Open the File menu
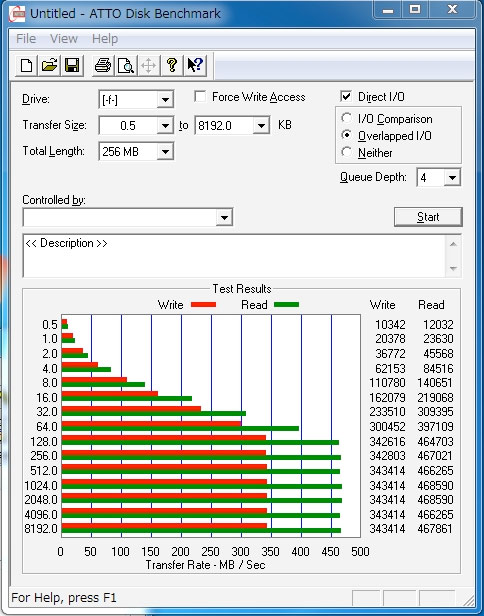 click(x=26, y=39)
